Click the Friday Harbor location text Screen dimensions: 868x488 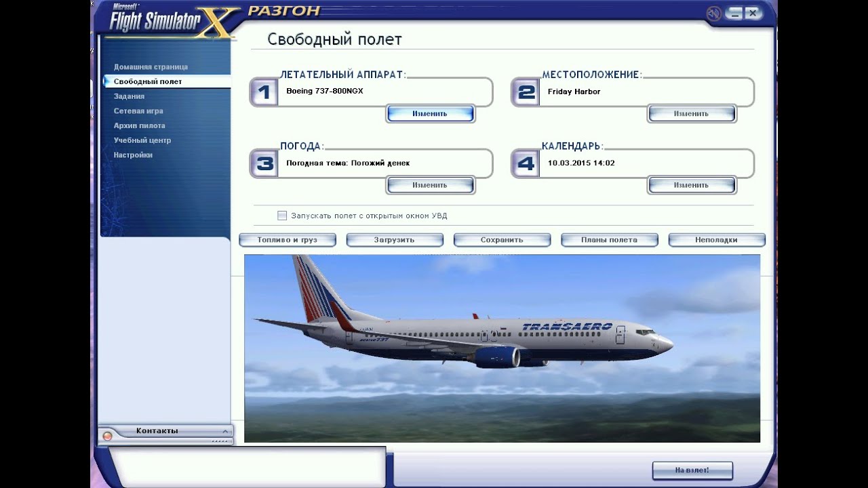[x=574, y=91]
